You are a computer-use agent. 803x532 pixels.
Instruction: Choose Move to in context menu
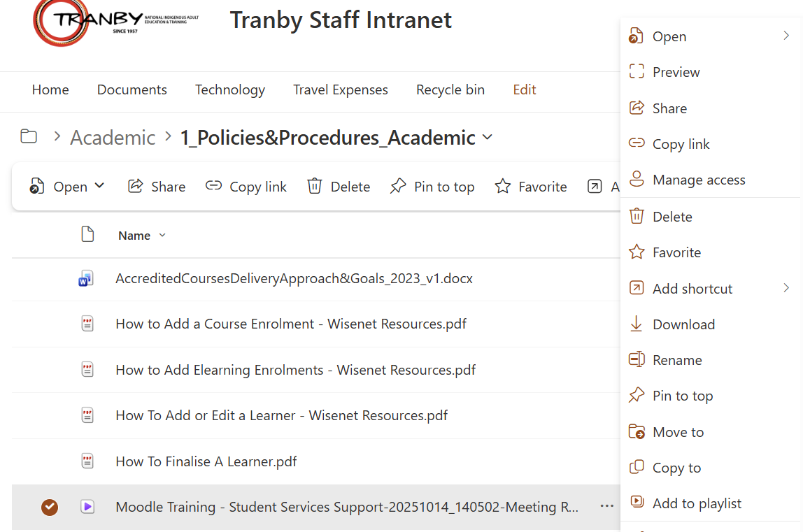click(x=678, y=432)
